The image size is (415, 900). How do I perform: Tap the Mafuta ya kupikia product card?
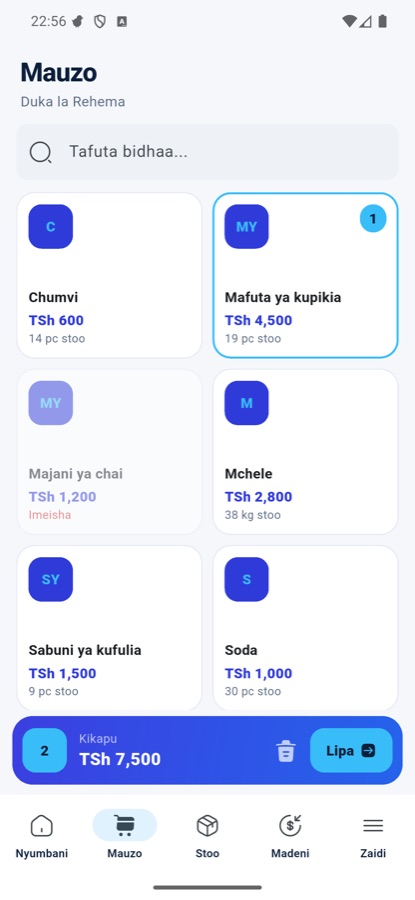point(305,276)
